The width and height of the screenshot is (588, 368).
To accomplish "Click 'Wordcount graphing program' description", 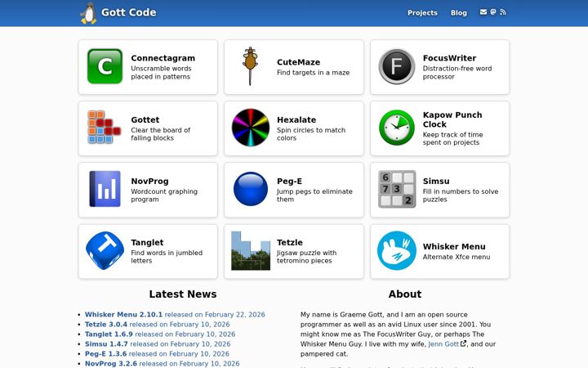I will (164, 195).
